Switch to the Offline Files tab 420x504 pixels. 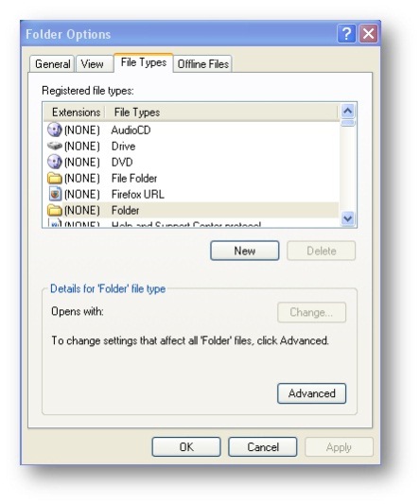[203, 63]
